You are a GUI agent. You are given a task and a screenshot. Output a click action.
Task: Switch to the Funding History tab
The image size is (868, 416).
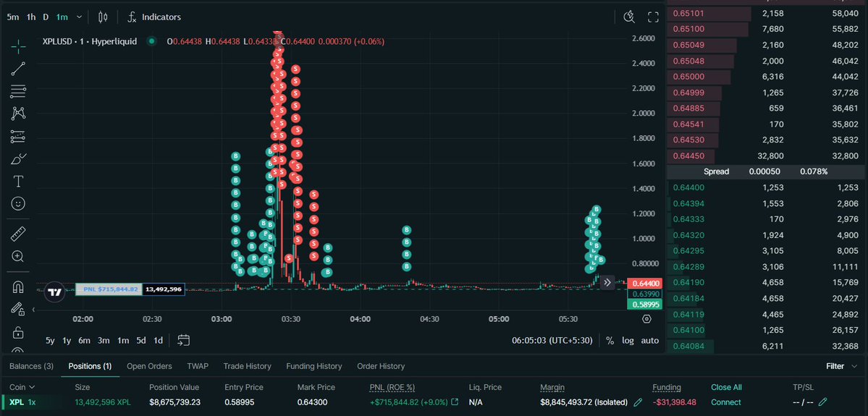314,366
